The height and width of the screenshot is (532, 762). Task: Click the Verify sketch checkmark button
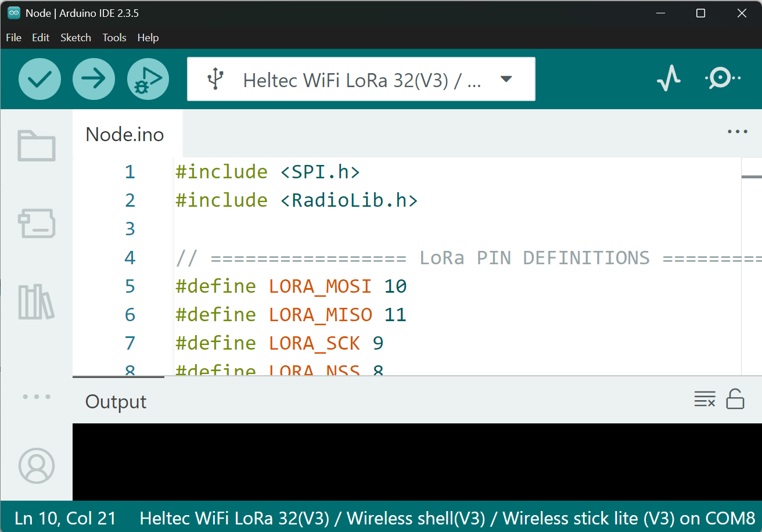click(39, 79)
